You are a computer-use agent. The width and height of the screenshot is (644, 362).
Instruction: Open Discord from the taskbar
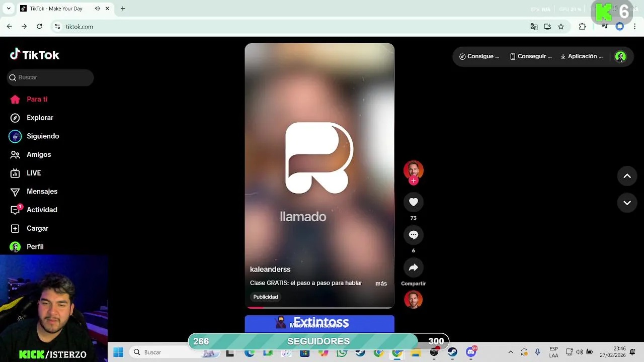pos(471,352)
